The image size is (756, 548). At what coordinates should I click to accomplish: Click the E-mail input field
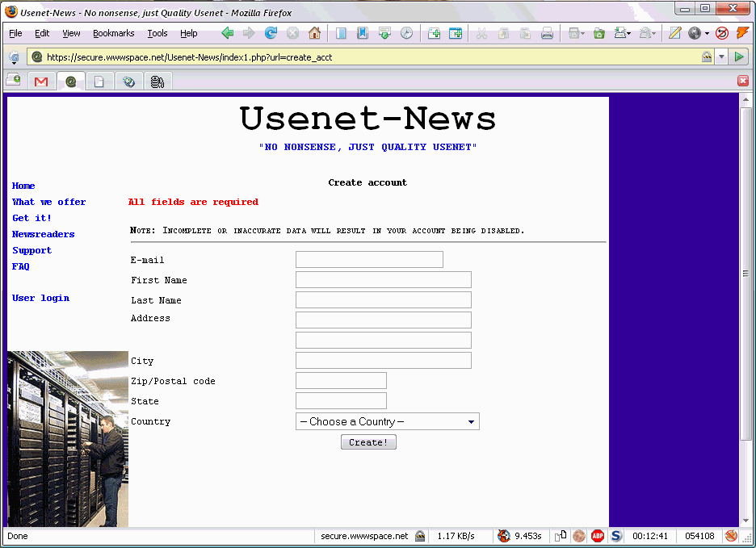[369, 259]
